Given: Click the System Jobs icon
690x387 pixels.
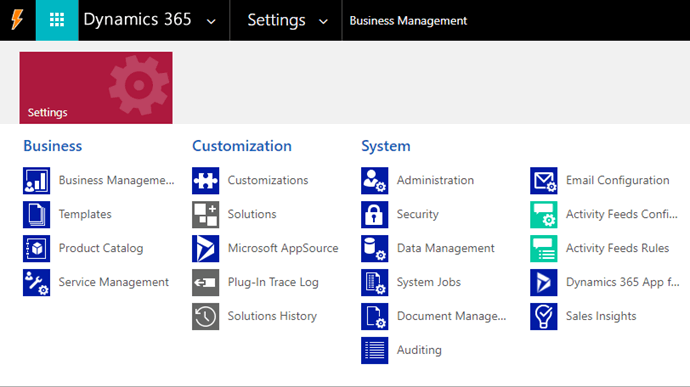Looking at the screenshot, I should click(x=374, y=282).
